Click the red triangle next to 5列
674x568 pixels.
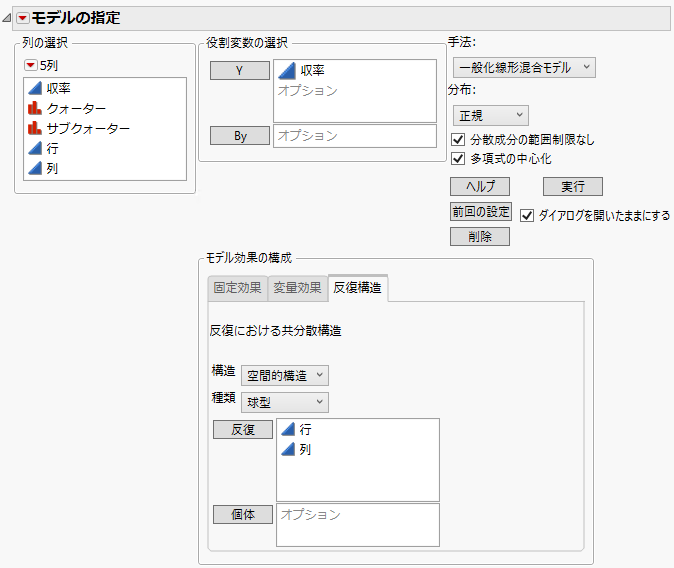pos(31,66)
